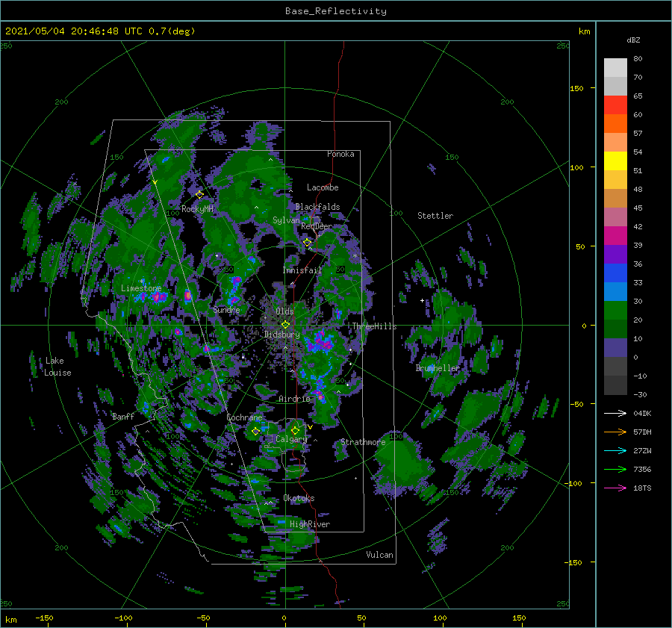Pick the slate-purple swatch between 10 and 0 dBZ
The image size is (672, 628).
[x=615, y=348]
